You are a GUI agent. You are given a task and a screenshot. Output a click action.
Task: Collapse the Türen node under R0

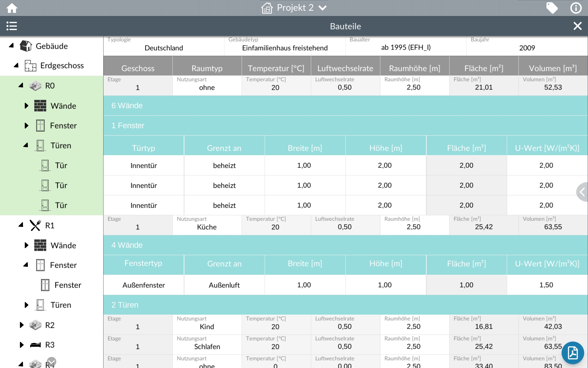click(x=26, y=145)
